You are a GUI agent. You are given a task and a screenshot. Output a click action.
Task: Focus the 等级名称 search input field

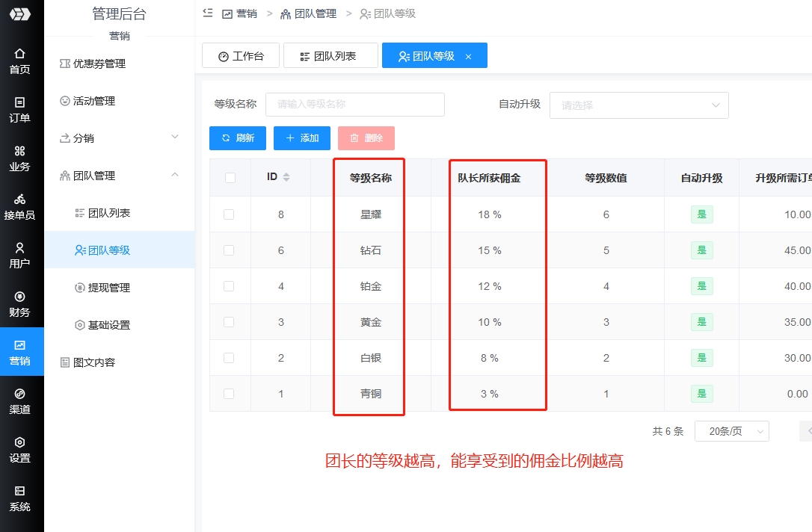[x=355, y=105]
